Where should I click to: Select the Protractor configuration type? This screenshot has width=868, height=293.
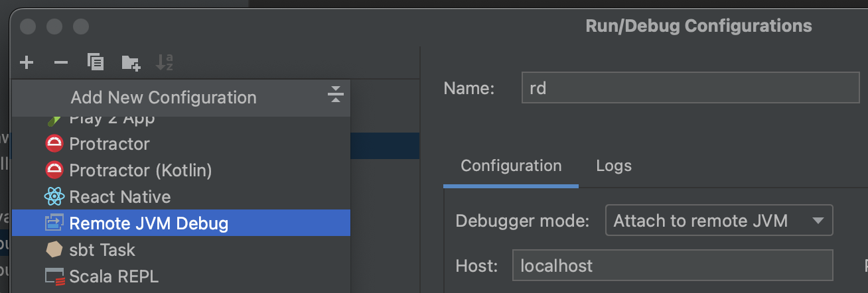[109, 144]
